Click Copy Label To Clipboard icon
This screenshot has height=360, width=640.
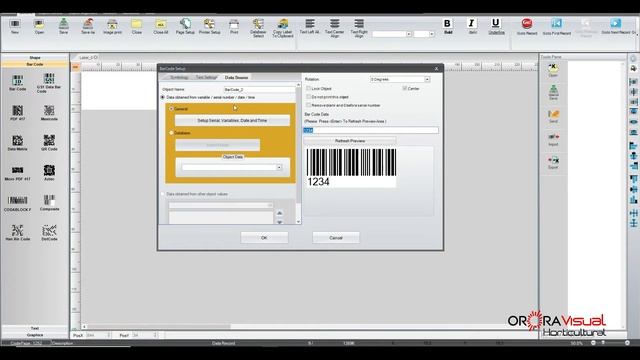tap(283, 28)
